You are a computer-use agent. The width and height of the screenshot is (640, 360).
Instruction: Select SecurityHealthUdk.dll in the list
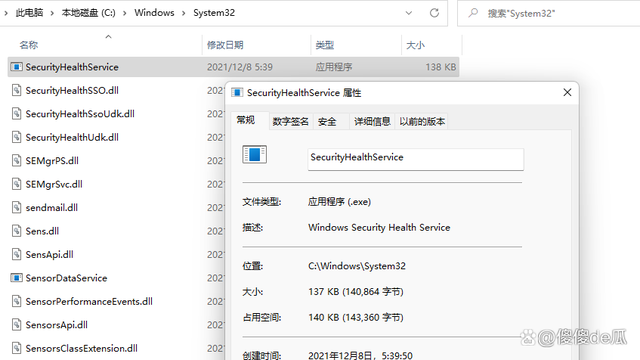[x=72, y=137]
